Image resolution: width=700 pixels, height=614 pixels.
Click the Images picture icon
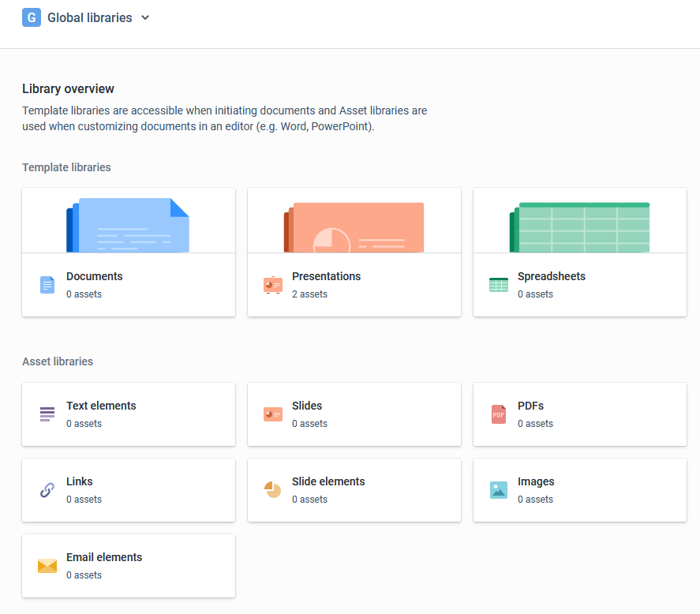pyautogui.click(x=498, y=489)
